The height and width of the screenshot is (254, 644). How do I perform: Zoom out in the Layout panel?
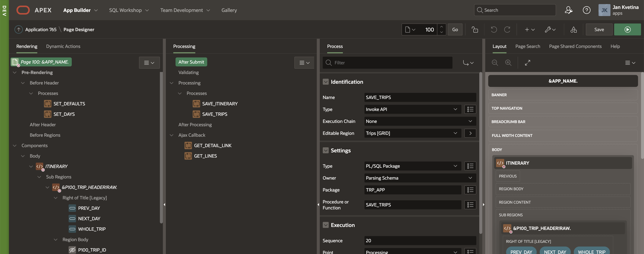tap(495, 63)
